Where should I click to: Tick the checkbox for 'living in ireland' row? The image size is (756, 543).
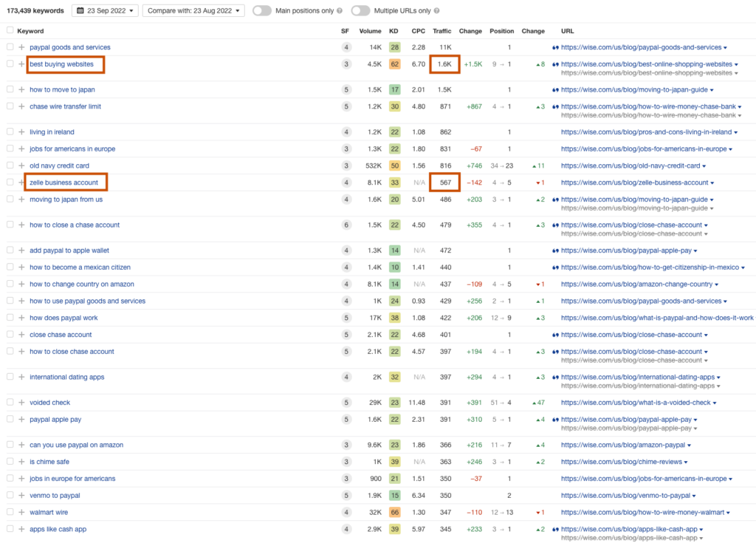[x=10, y=132]
